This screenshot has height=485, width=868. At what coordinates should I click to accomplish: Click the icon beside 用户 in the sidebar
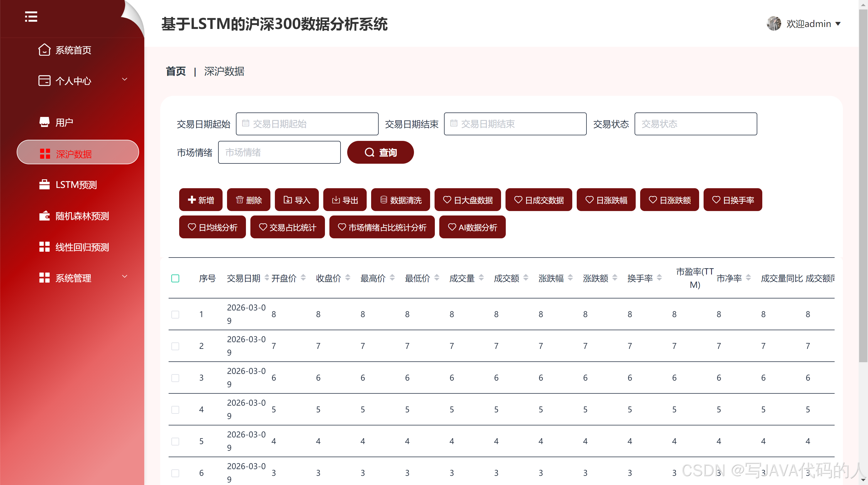pos(44,122)
